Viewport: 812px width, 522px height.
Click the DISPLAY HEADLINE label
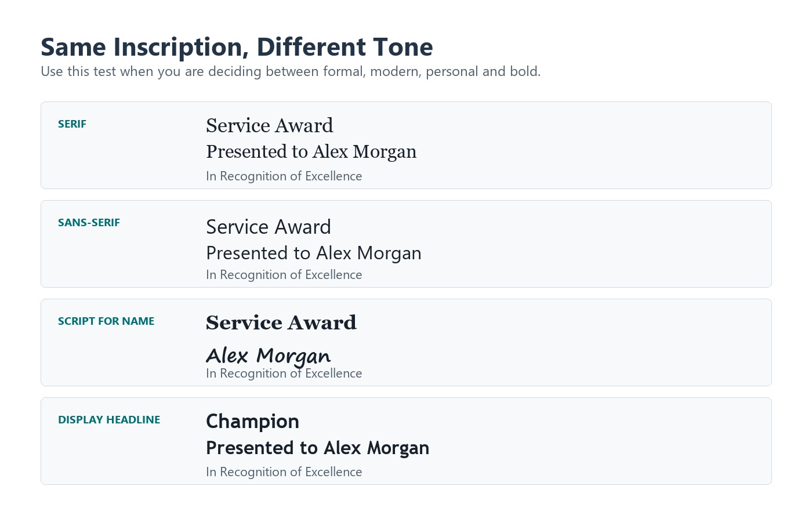click(x=109, y=420)
